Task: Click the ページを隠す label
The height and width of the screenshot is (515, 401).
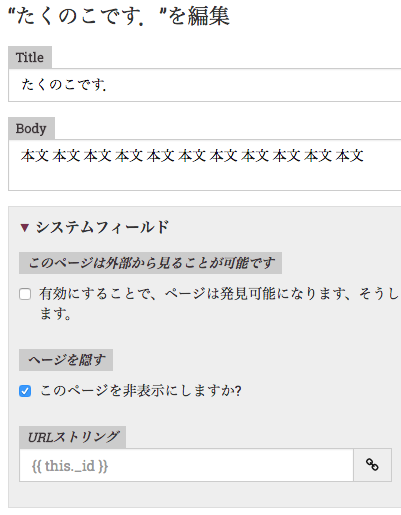Action: tap(66, 360)
